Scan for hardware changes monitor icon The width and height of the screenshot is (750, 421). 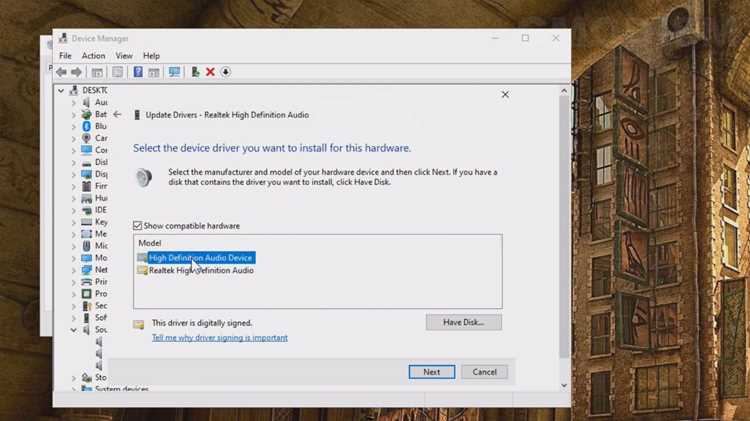pyautogui.click(x=174, y=72)
